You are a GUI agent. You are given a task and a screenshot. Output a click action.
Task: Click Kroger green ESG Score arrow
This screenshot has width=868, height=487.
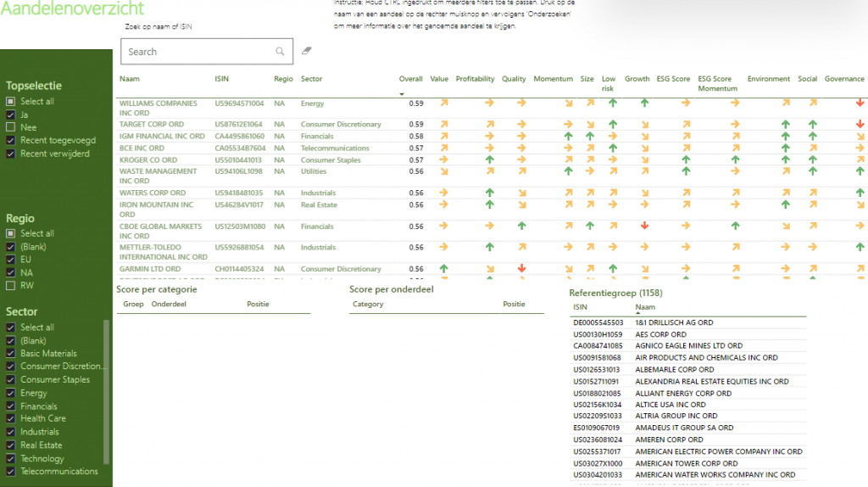(686, 160)
